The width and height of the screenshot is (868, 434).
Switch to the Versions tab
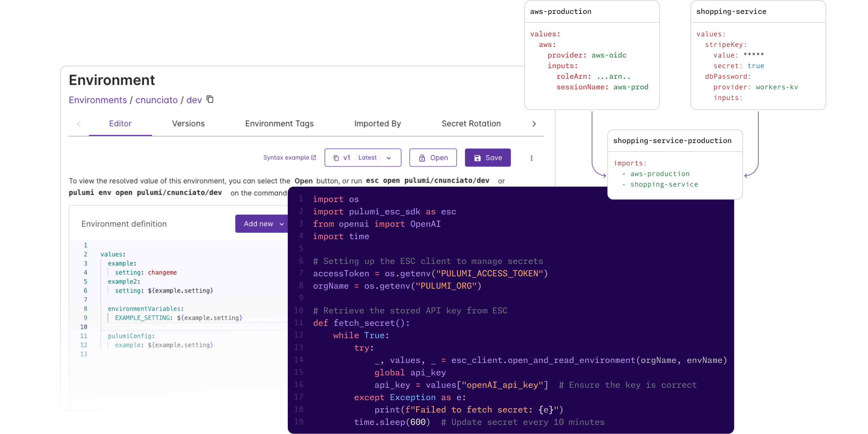(188, 123)
